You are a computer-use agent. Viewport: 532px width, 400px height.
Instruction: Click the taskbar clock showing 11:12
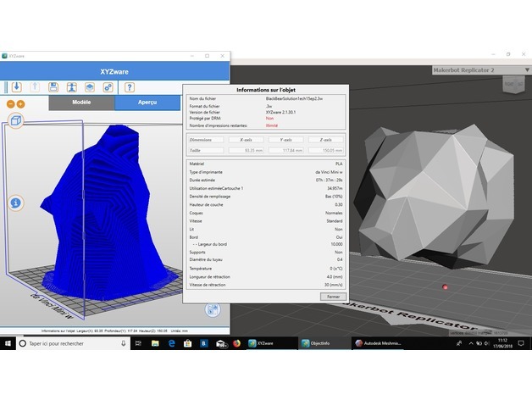point(503,343)
